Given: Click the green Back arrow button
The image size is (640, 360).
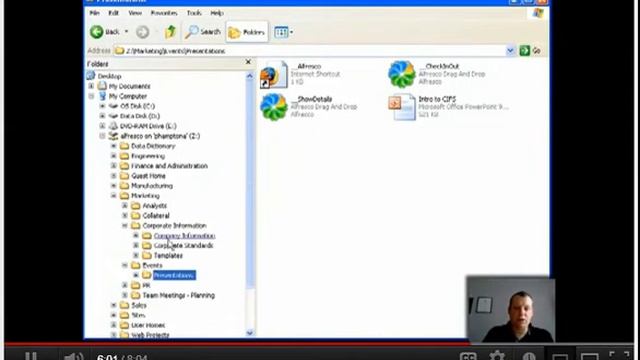Looking at the screenshot, I should (x=97, y=32).
